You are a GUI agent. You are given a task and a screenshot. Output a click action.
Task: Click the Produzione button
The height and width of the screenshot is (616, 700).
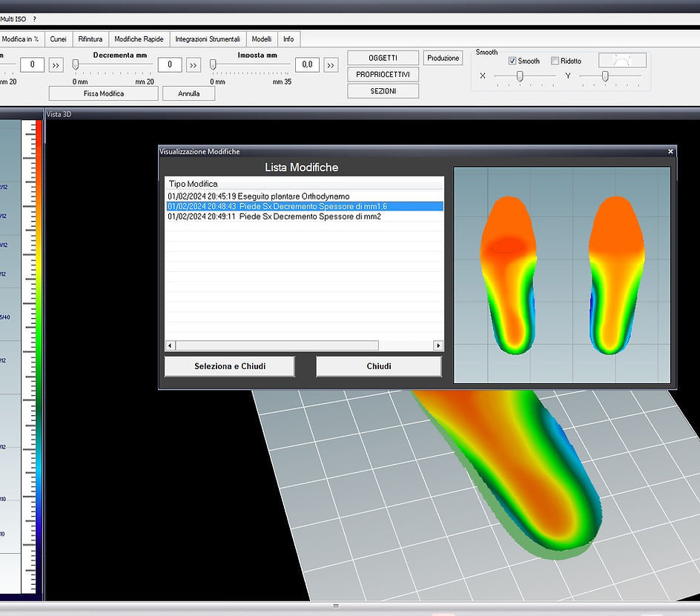click(444, 58)
